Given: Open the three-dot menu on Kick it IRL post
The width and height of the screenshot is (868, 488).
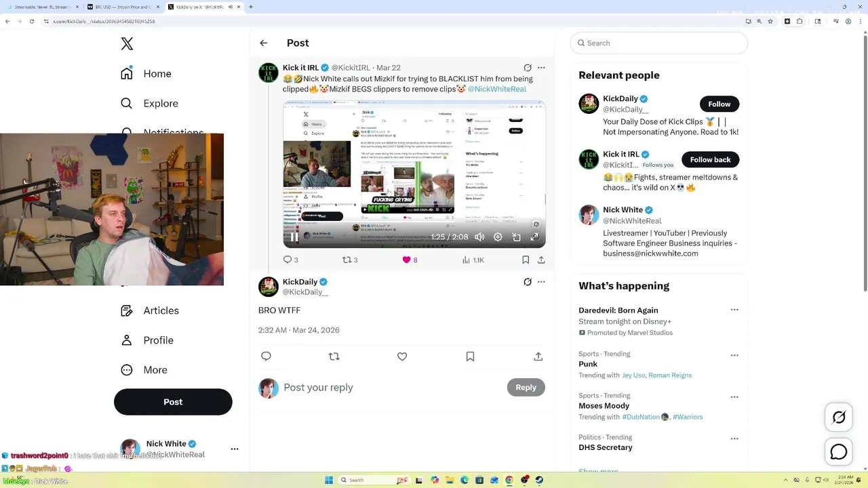Looking at the screenshot, I should point(541,68).
